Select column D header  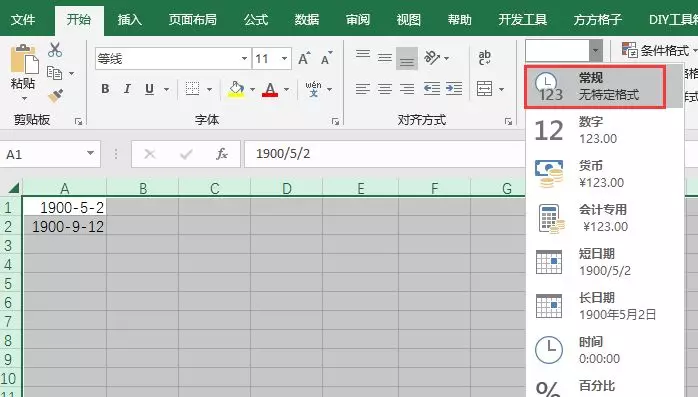287,188
